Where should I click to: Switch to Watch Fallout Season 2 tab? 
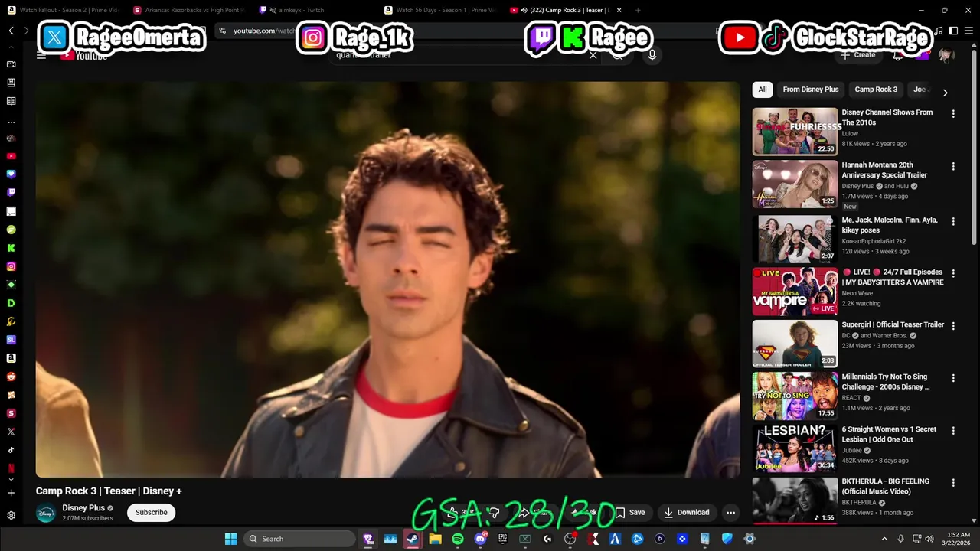[x=63, y=10]
